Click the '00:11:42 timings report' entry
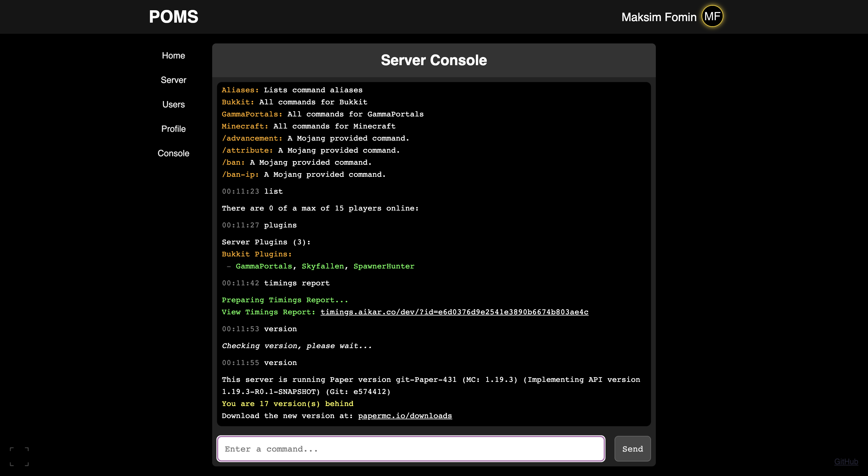The height and width of the screenshot is (476, 868). pos(276,283)
